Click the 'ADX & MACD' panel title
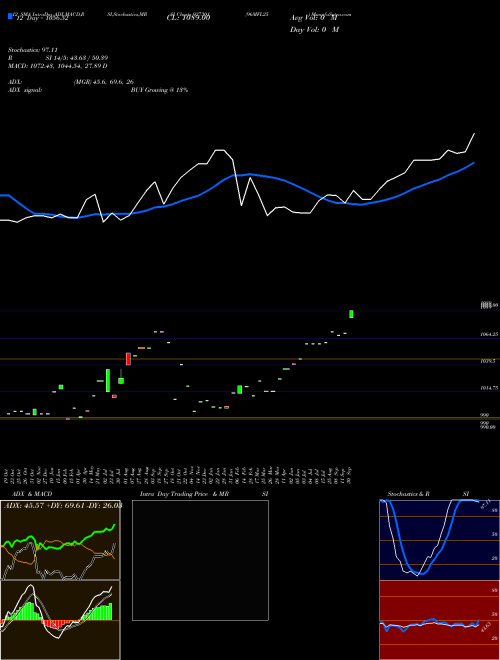This screenshot has width=500, height=660. (32, 494)
